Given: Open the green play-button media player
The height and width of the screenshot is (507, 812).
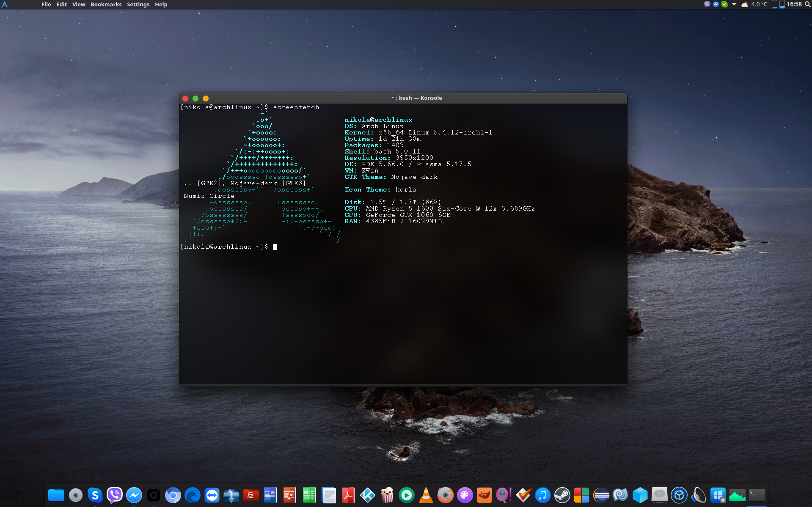Looking at the screenshot, I should click(407, 495).
